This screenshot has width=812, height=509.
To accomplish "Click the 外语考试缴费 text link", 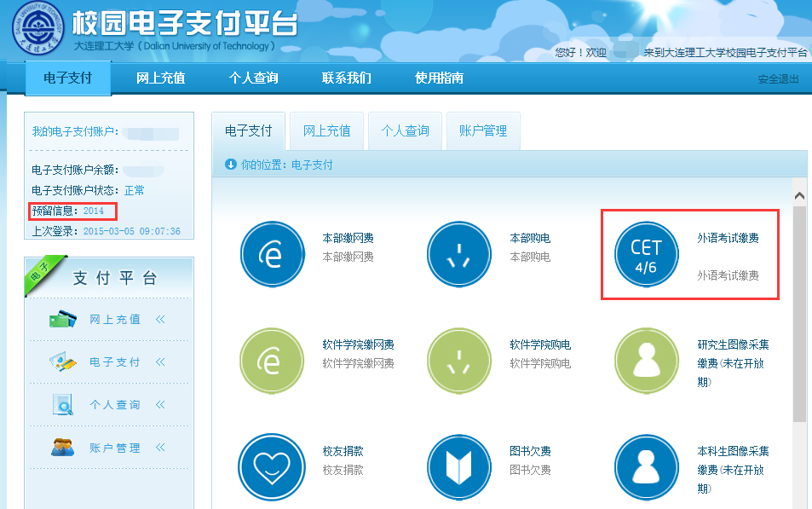I will coord(728,239).
